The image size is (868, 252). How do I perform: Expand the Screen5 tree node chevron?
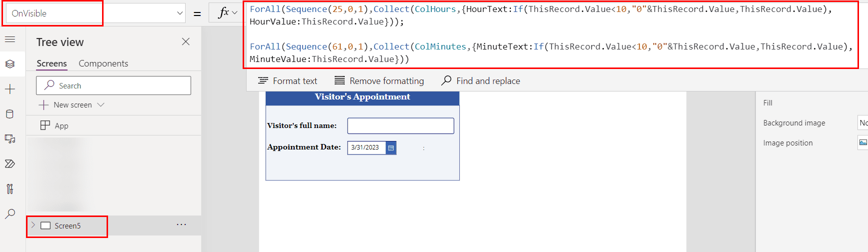tap(33, 225)
